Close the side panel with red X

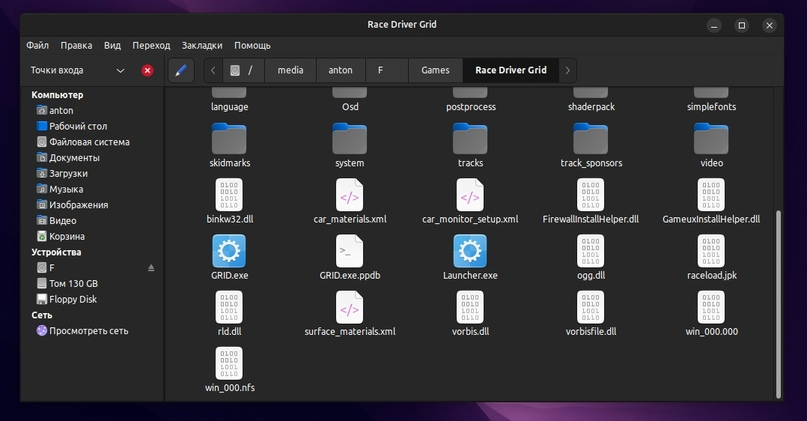tap(147, 71)
